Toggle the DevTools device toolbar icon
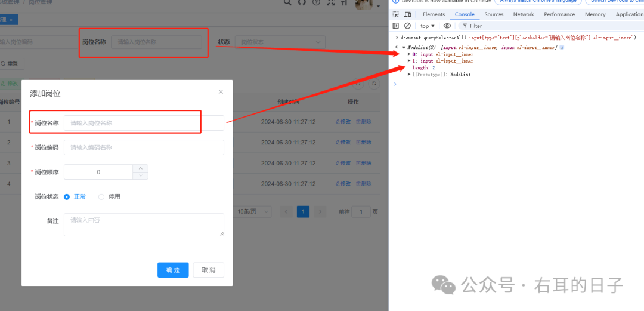Viewport: 644px width, 311px height. click(x=408, y=14)
